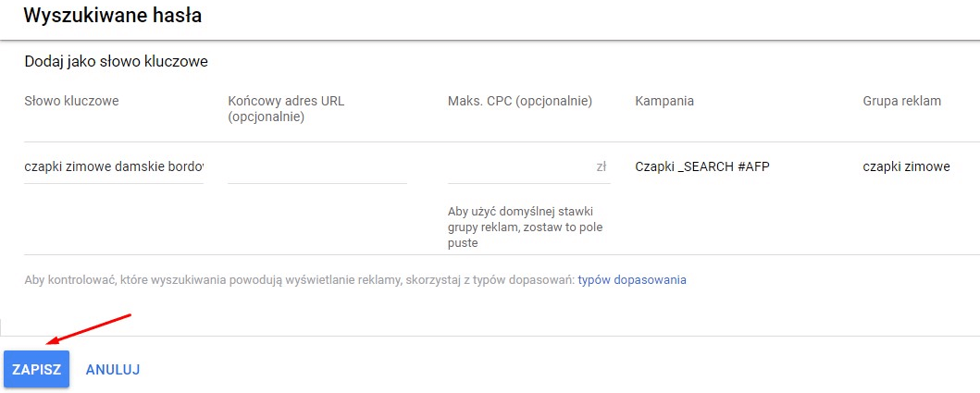Select the campaign value 'Czapki _SEARCH #AFP'
The image size is (980, 393).
[701, 166]
